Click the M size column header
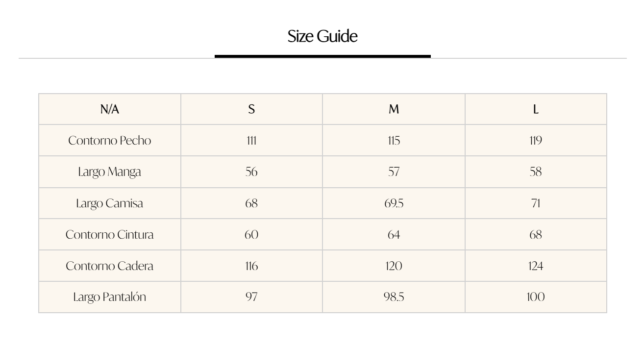The width and height of the screenshot is (644, 347). click(x=394, y=109)
